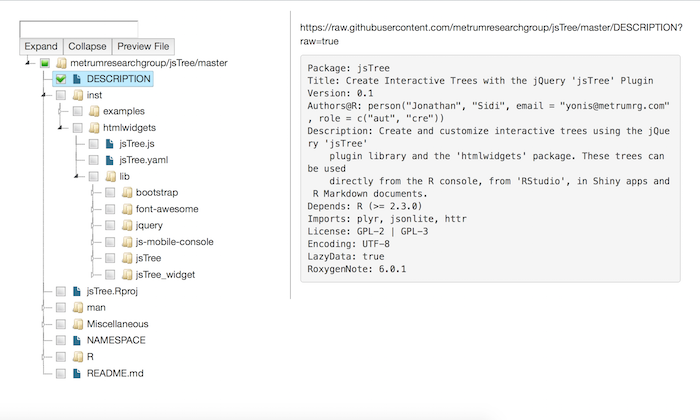Click the jsTree.js file icon
The image size is (700, 420).
(x=109, y=144)
